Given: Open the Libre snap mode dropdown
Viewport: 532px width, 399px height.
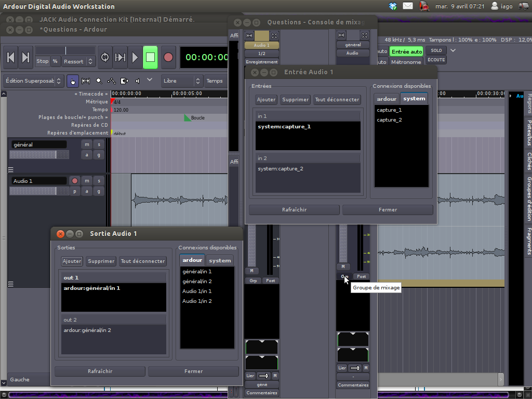Looking at the screenshot, I should 181,81.
